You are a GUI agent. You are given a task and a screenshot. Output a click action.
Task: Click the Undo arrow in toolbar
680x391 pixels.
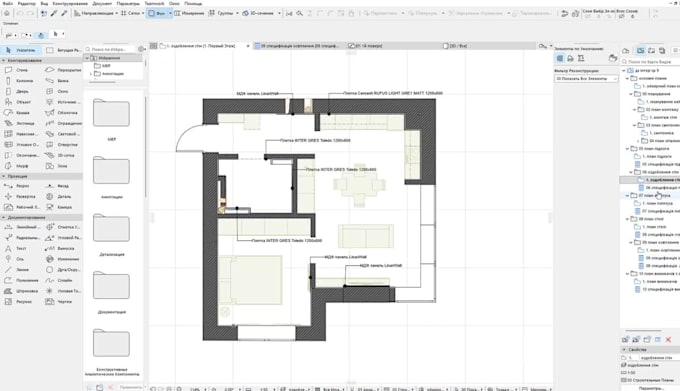pyautogui.click(x=20, y=13)
